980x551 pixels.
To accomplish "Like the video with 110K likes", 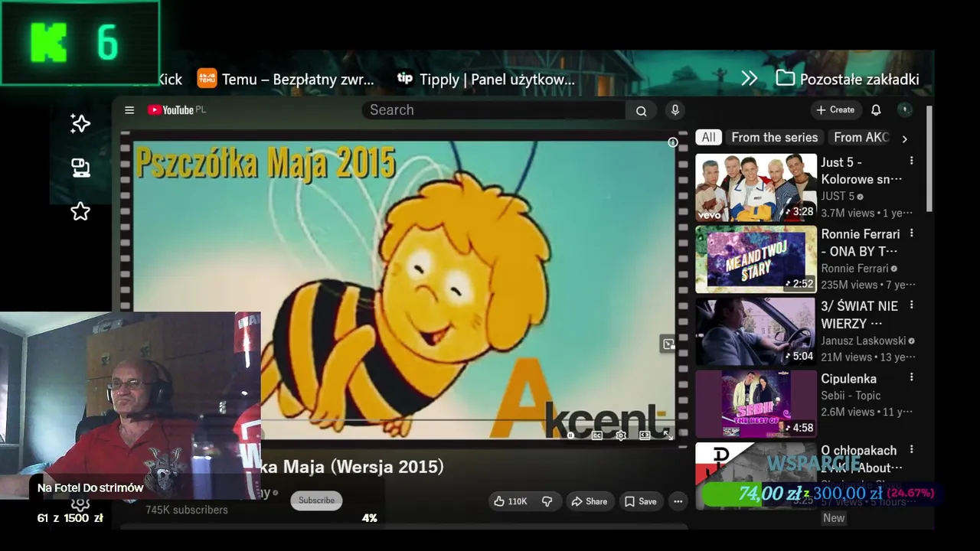I will click(510, 501).
